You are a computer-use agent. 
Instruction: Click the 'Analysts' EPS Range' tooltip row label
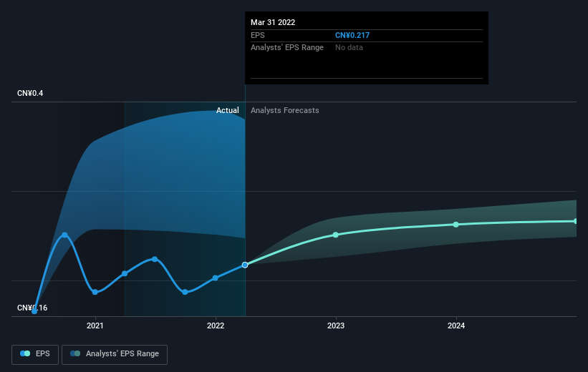pyautogui.click(x=287, y=48)
